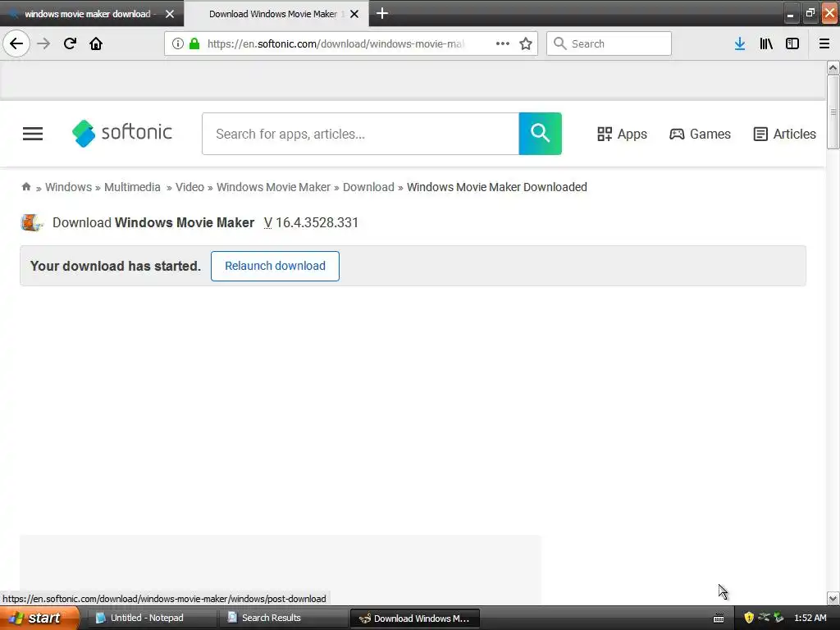Click the Softonic green search button
This screenshot has height=630, width=840.
[540, 134]
